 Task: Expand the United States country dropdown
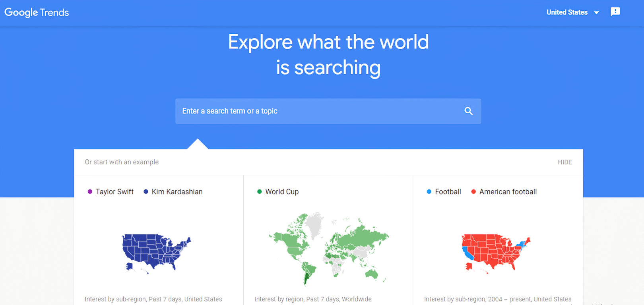[567, 12]
